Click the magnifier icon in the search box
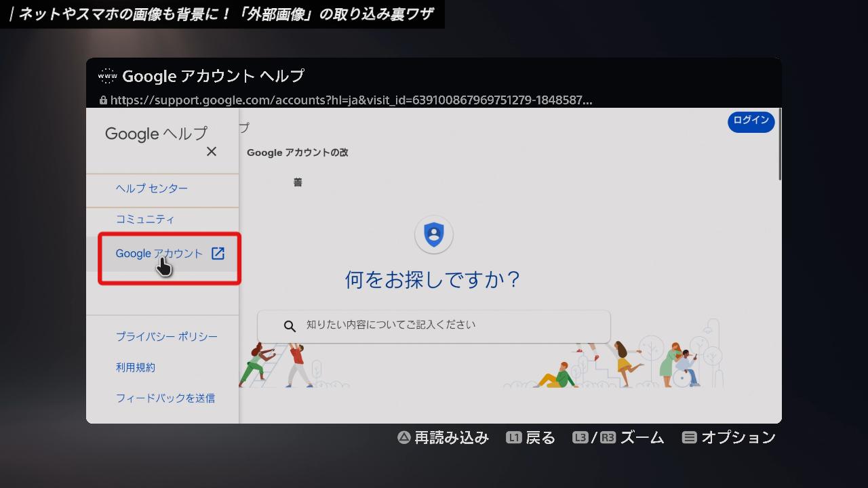868x488 pixels. pyautogui.click(x=290, y=326)
